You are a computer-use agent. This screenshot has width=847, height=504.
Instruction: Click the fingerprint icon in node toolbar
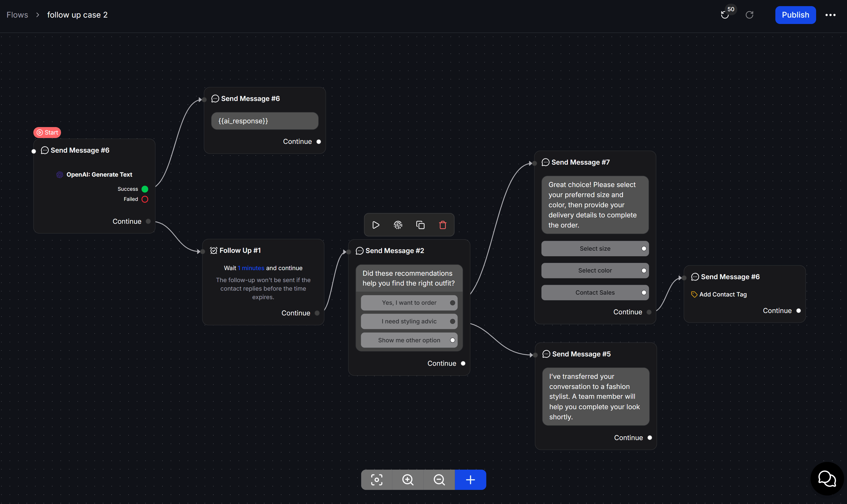point(398,225)
